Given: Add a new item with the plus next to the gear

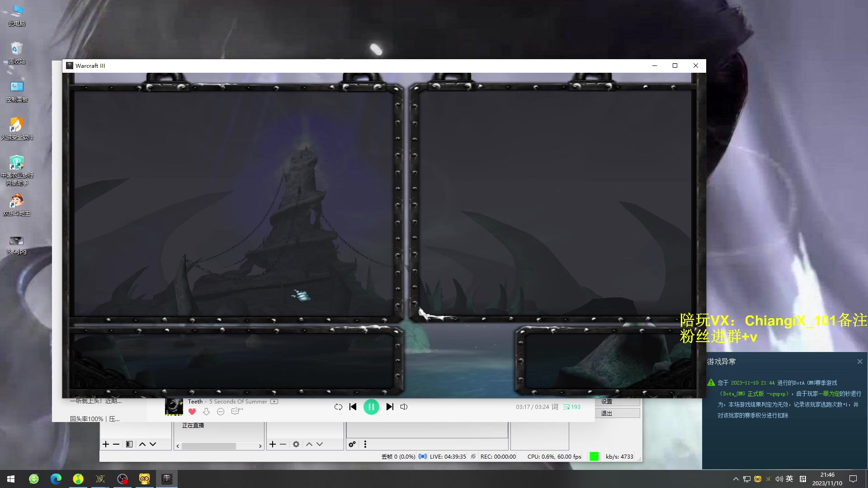Looking at the screenshot, I should tap(273, 444).
